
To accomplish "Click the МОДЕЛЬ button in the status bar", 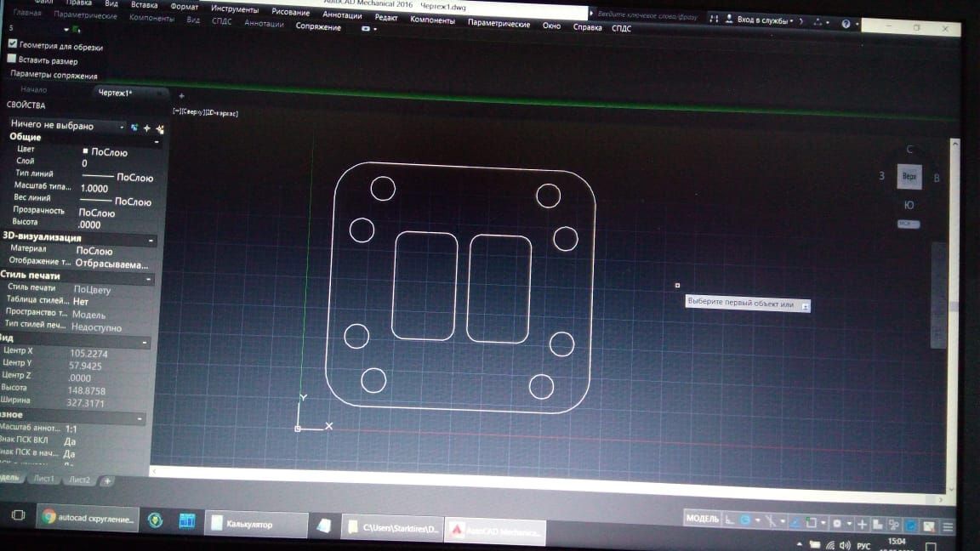I will pos(703,519).
